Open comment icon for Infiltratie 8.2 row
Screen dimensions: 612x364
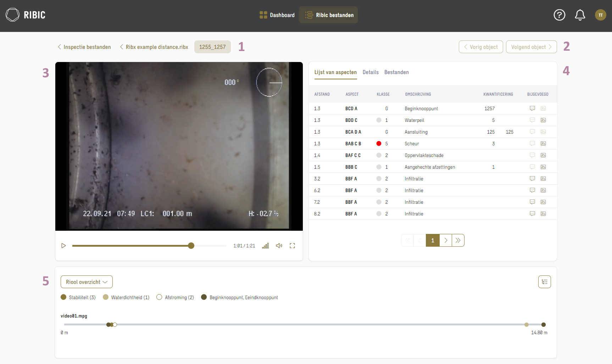[532, 214]
